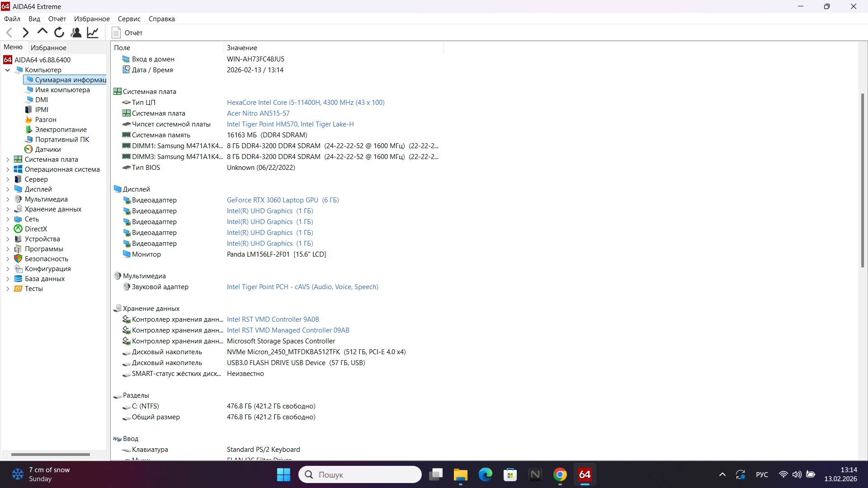Image resolution: width=868 pixels, height=488 pixels.
Task: Open the sensor graph icon on the toolbar
Action: [x=92, y=32]
